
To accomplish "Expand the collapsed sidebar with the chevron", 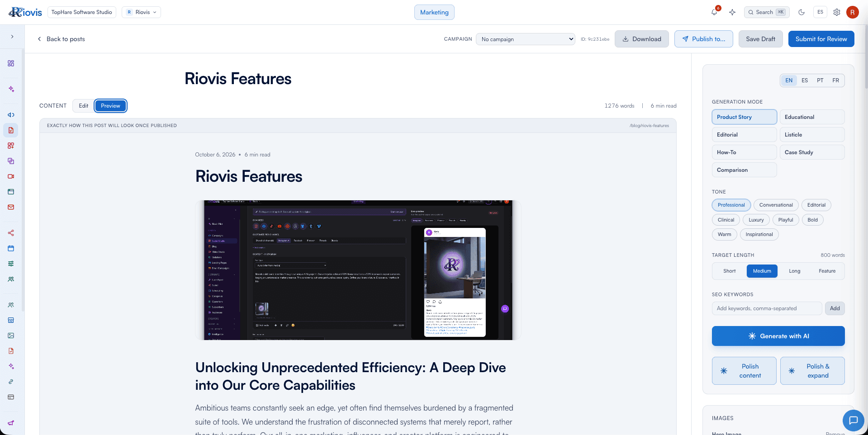I will (12, 37).
